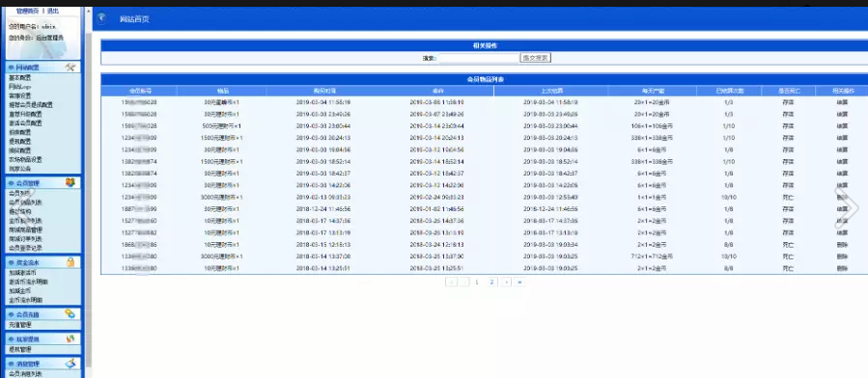Click the coins icon on 会员充值 header
868x378 pixels.
pyautogui.click(x=70, y=314)
